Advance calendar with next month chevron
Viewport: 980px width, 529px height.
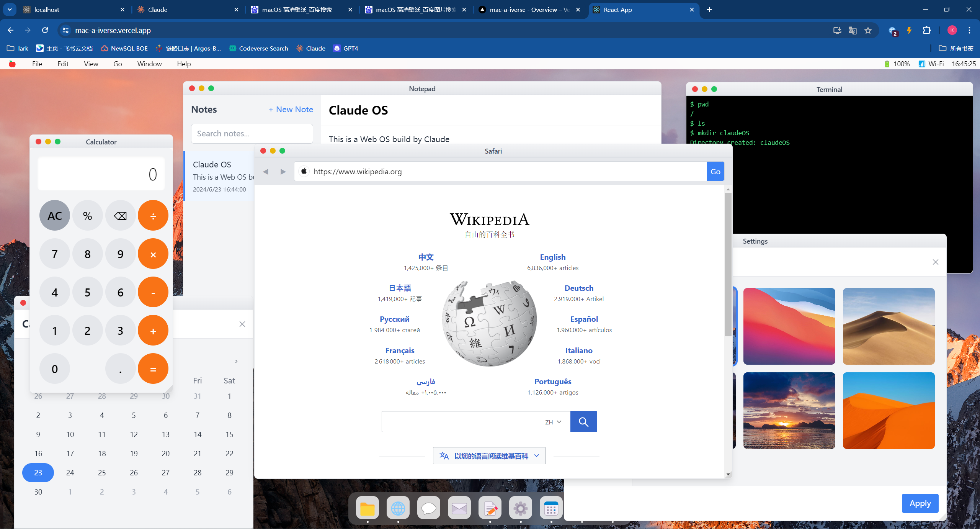pos(236,361)
